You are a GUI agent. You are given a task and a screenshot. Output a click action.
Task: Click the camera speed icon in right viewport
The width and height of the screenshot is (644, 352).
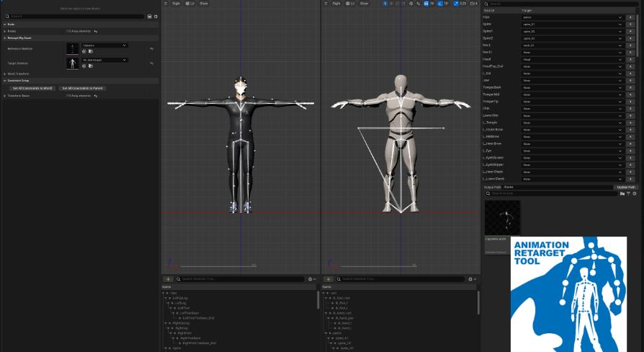(x=474, y=4)
